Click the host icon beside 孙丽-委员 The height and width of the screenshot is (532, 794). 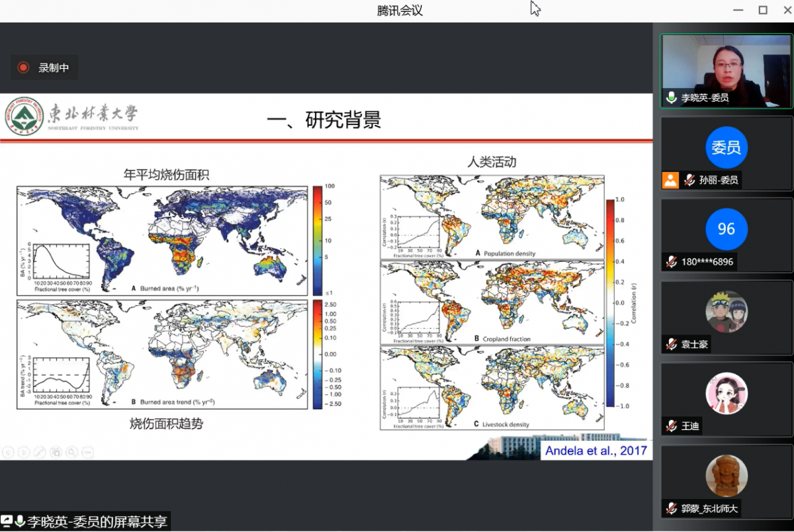coord(670,180)
